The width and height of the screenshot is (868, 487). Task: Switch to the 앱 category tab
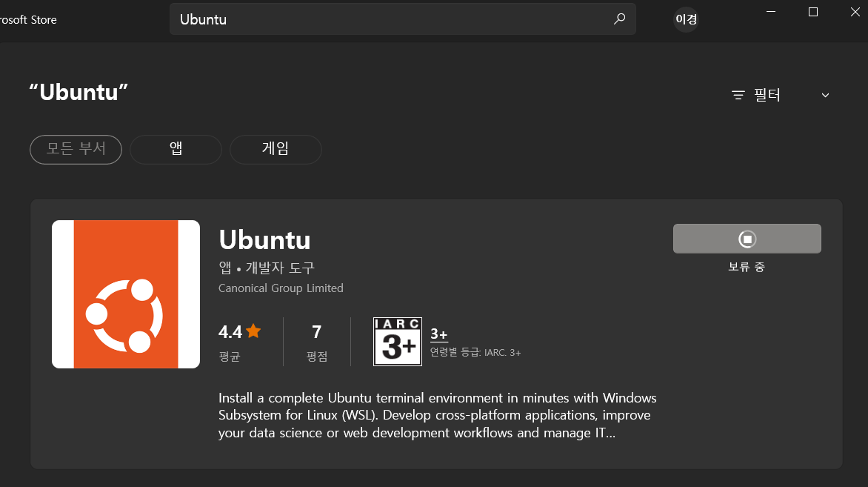pos(176,150)
